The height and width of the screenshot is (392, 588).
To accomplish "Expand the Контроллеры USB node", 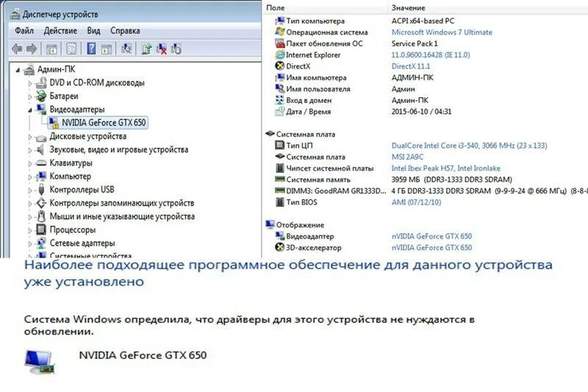I will pyautogui.click(x=30, y=190).
